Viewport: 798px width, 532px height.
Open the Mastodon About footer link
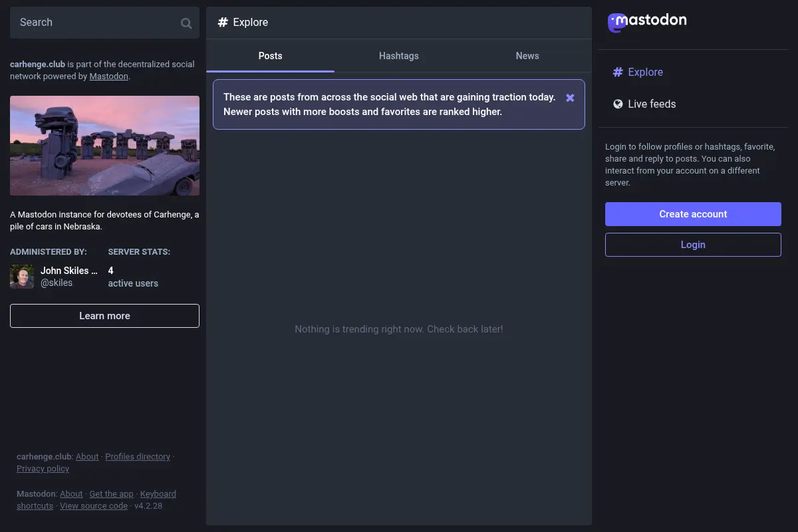coord(71,494)
